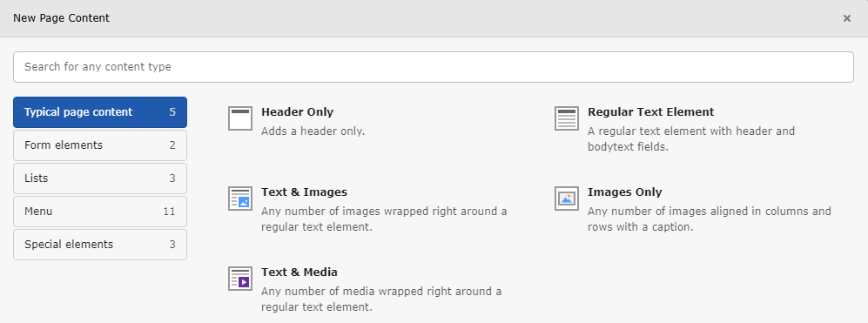Choose the Header Only title
This screenshot has width=868, height=323.
click(x=297, y=112)
